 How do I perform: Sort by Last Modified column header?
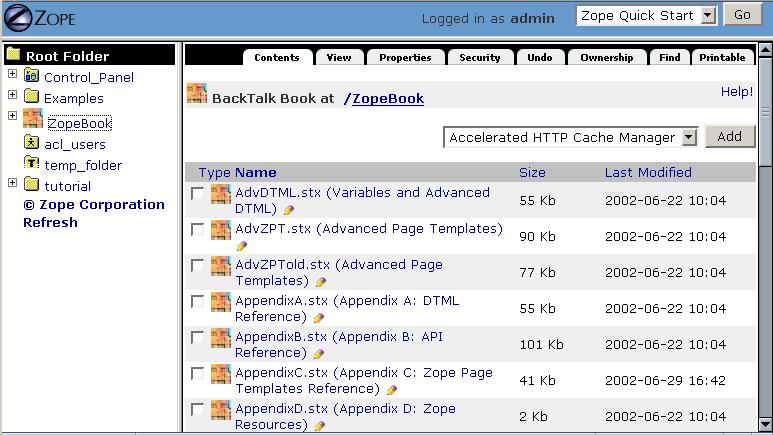648,173
